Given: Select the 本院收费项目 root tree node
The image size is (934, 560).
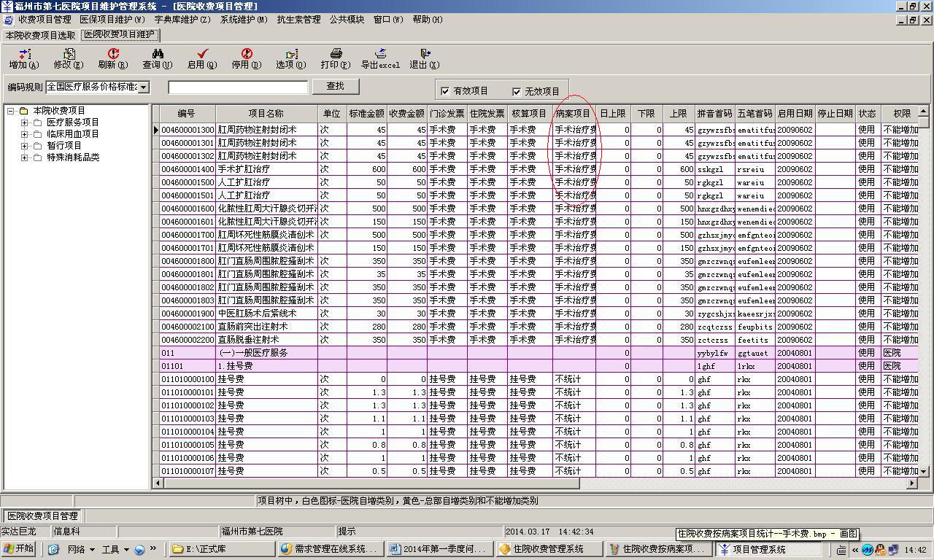Looking at the screenshot, I should 59,111.
